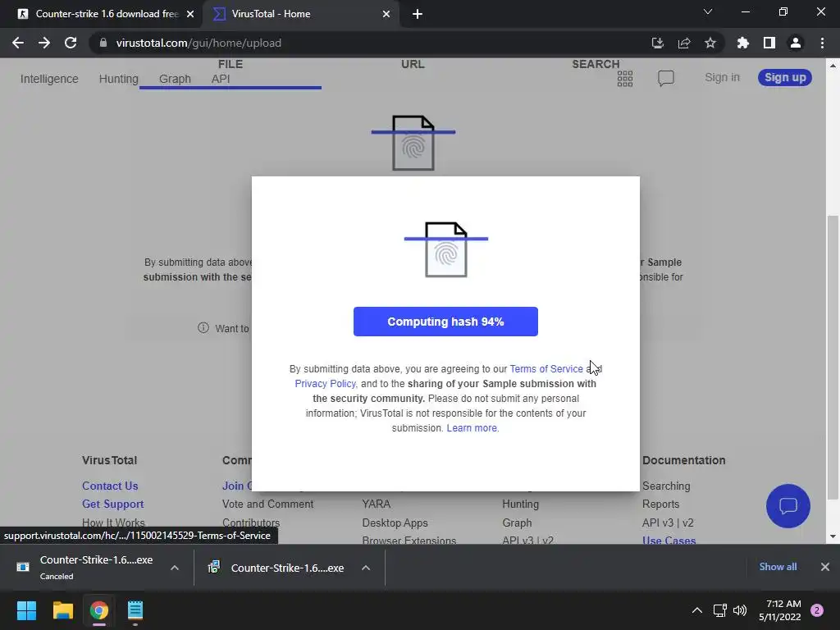Click the fingerprint file icon in the dialog
Viewport: 840px width, 630px height.
tap(445, 249)
